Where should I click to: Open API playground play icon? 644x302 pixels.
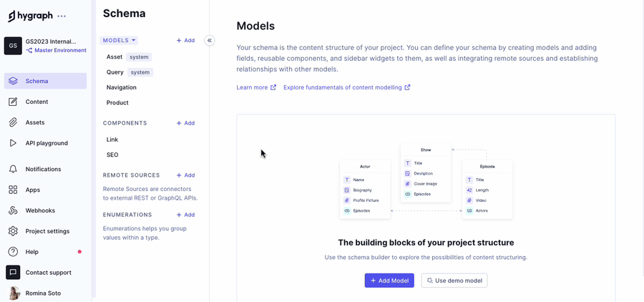tap(13, 143)
